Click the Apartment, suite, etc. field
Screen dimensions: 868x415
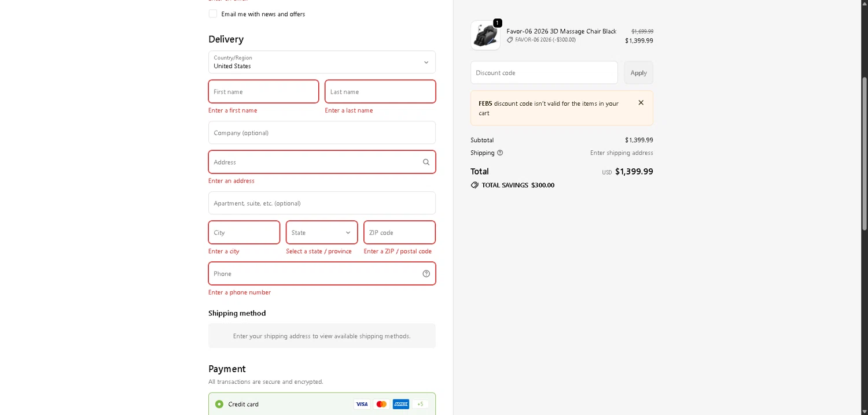[x=322, y=203]
